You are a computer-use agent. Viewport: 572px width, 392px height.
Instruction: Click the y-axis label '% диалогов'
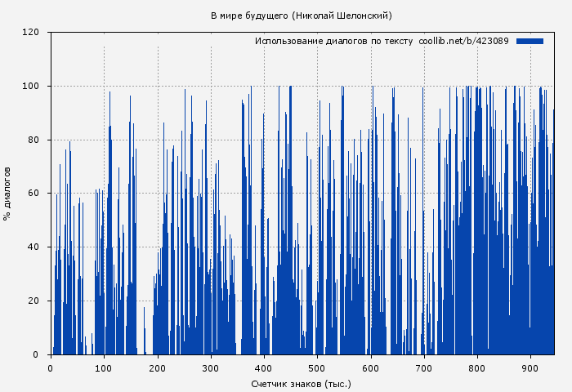pos(7,194)
